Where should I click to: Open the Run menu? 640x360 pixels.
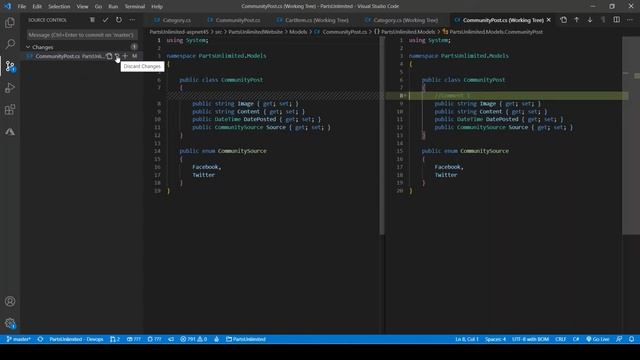(x=113, y=7)
